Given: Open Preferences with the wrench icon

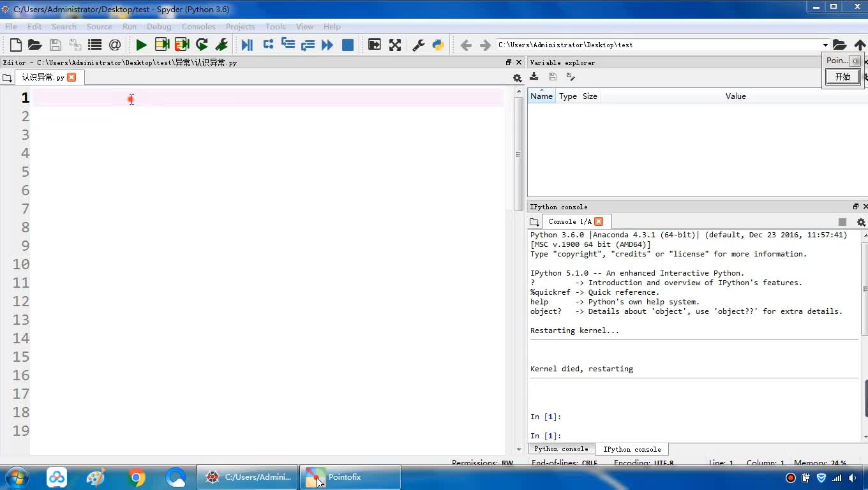Looking at the screenshot, I should coord(419,45).
